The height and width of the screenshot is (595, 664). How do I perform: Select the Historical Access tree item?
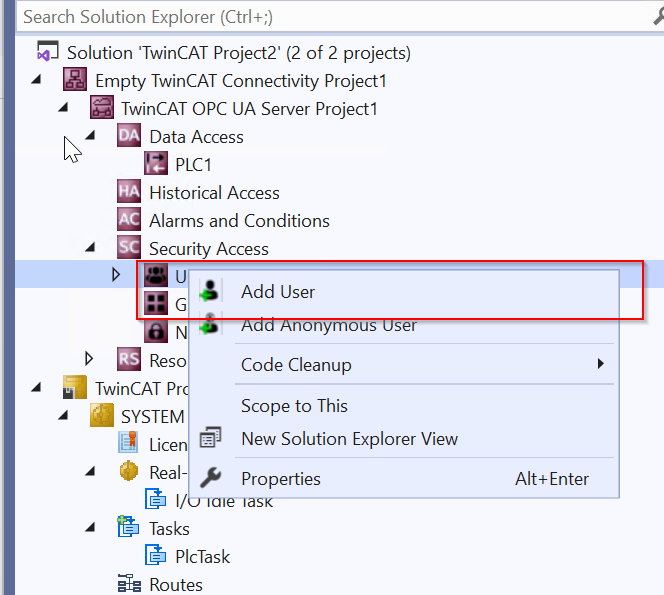tap(214, 193)
